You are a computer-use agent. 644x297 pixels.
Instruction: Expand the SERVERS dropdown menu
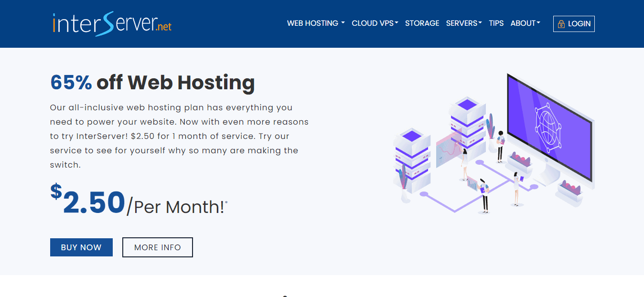point(463,23)
